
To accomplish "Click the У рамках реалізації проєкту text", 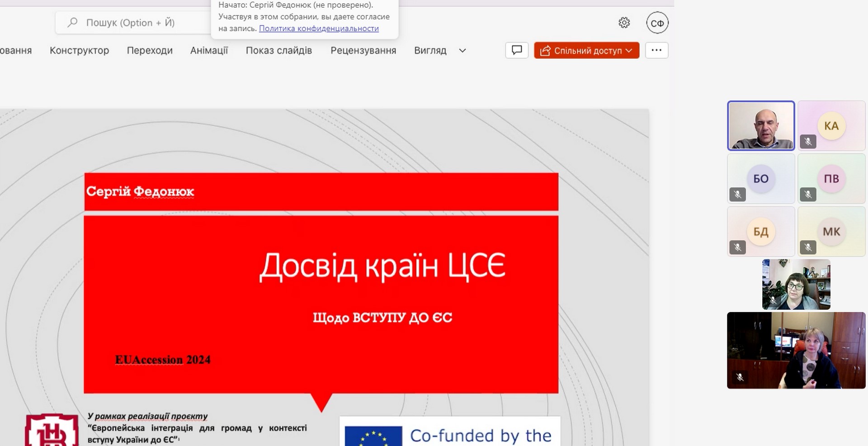I will pyautogui.click(x=147, y=416).
